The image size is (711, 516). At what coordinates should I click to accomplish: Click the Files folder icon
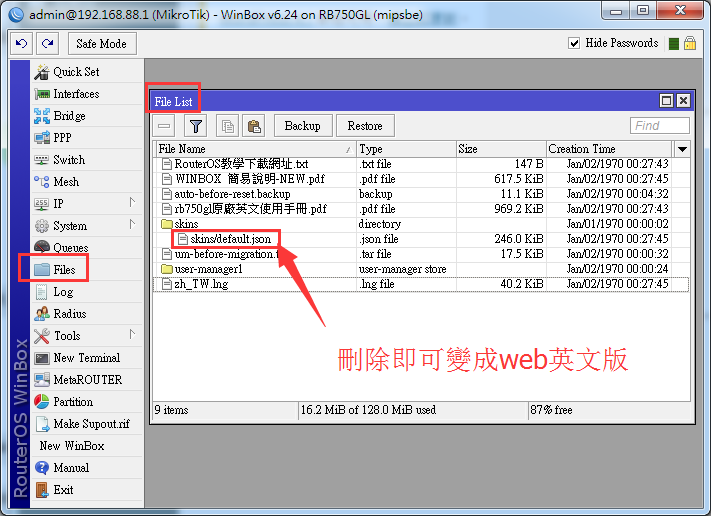click(42, 269)
